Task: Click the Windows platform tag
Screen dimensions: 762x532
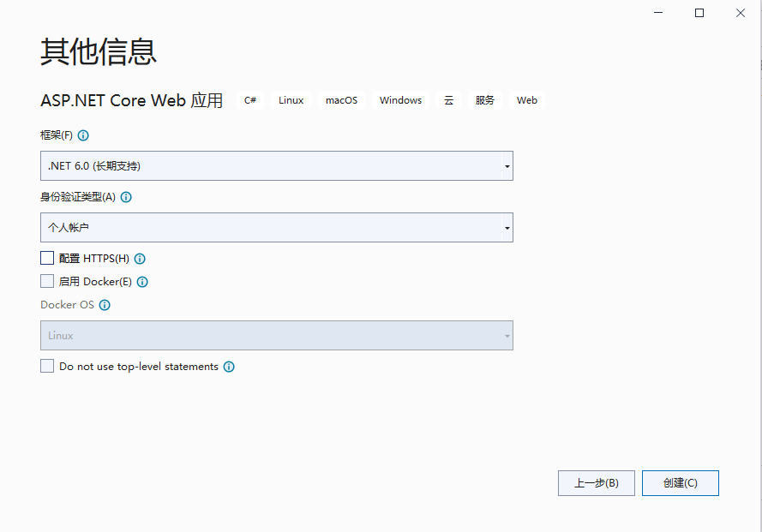Action: point(400,100)
